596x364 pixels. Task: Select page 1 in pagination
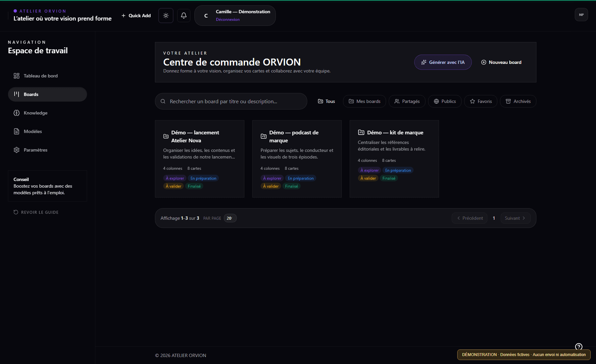[494, 218]
